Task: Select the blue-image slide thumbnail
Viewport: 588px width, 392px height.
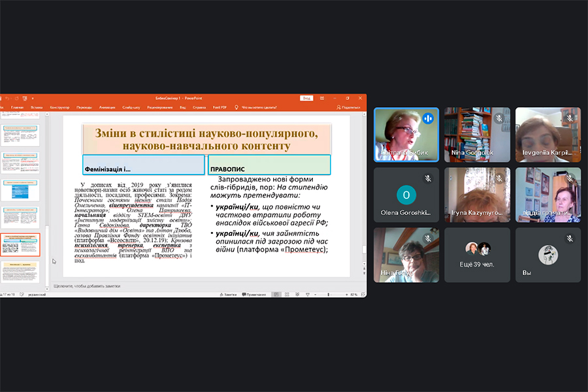Action: click(20, 190)
